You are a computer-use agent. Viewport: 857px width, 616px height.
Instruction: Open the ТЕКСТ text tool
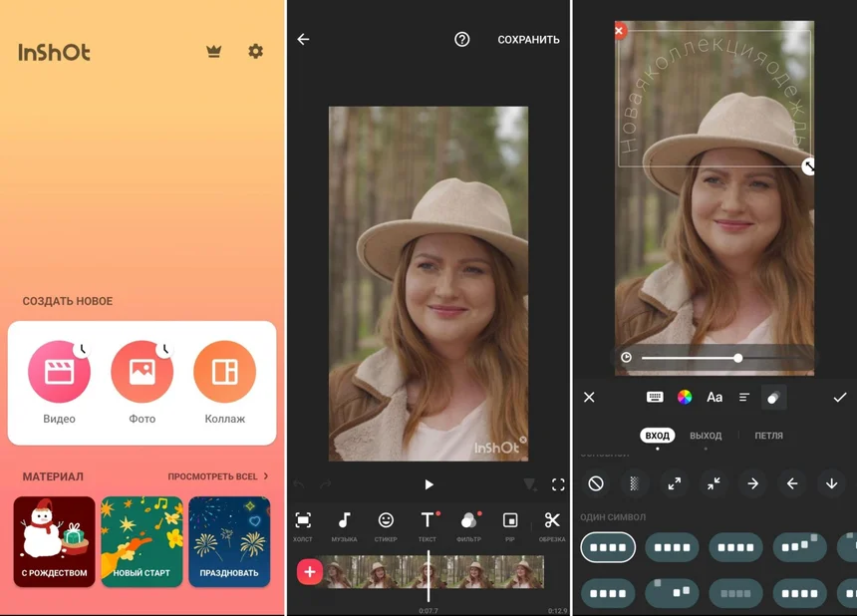(428, 526)
